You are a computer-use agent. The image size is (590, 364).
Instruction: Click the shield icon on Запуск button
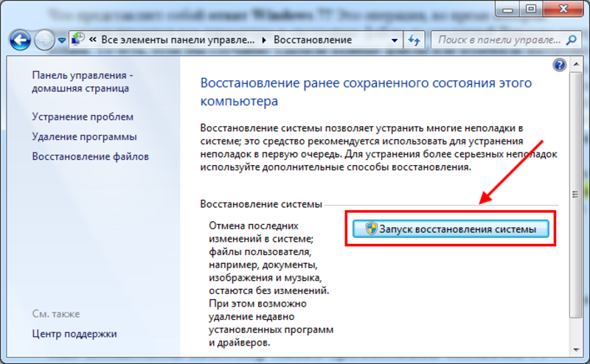pyautogui.click(x=371, y=228)
